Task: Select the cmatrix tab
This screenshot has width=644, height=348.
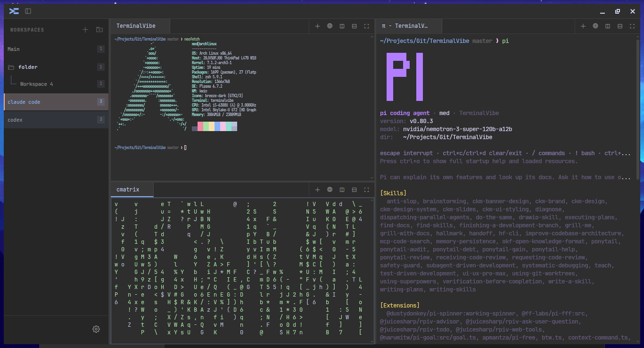Action: 132,190
